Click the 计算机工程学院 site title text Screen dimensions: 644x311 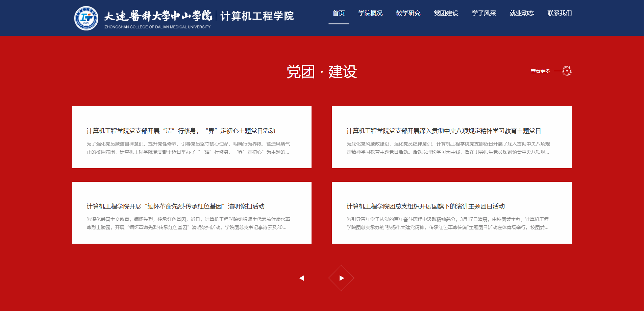click(x=257, y=16)
